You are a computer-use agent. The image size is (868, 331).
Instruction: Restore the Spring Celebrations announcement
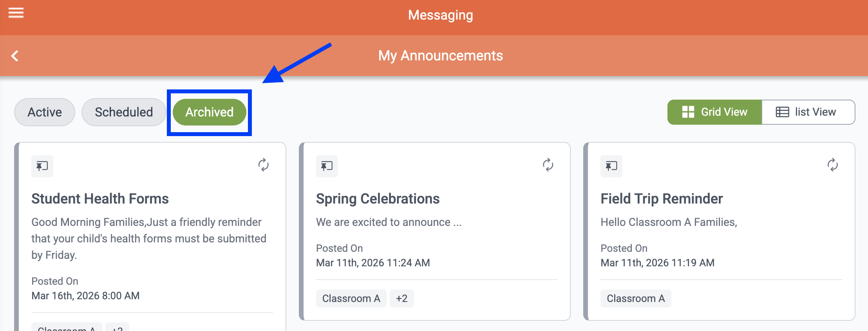coord(548,165)
